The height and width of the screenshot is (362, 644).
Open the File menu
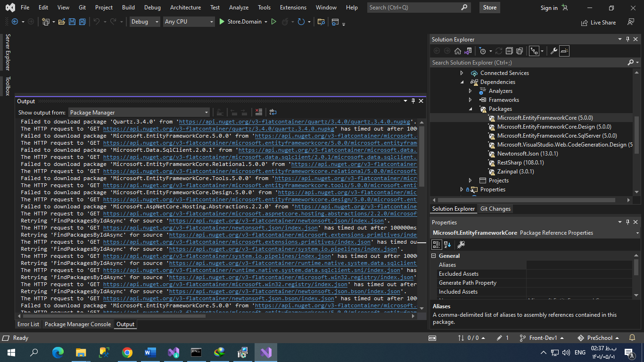(x=25, y=8)
